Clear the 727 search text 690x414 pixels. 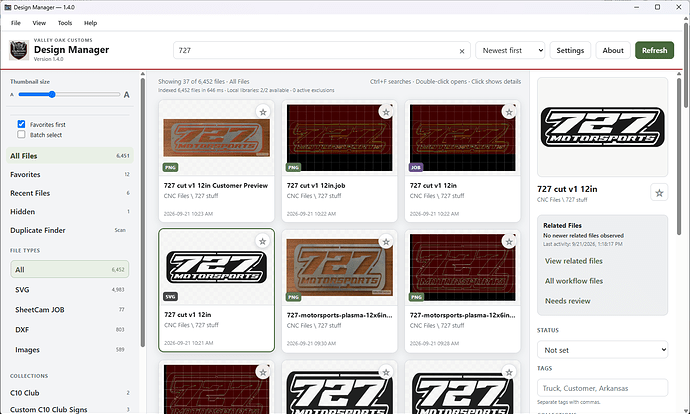click(x=462, y=51)
